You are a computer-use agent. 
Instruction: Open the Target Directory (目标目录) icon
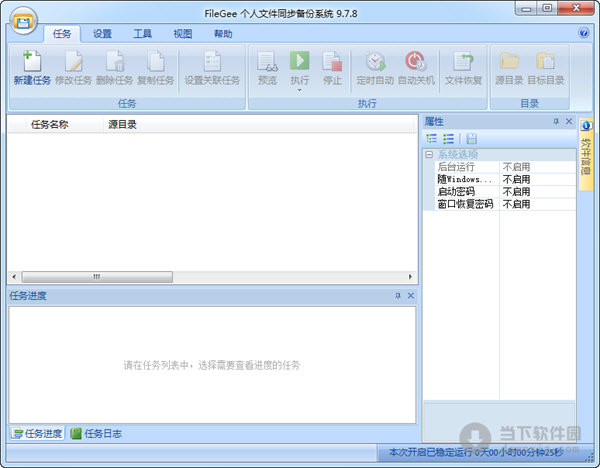[x=545, y=61]
